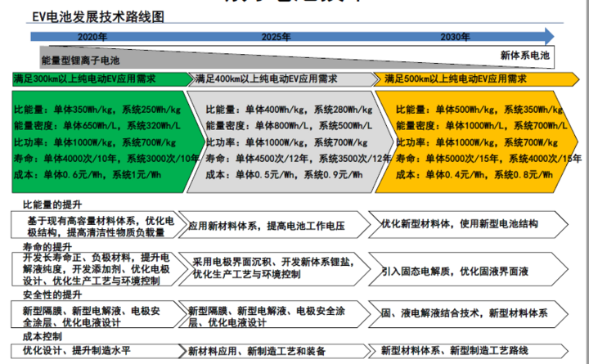Select the gray 满足400km以上 header bar
589x364 pixels.
[278, 79]
